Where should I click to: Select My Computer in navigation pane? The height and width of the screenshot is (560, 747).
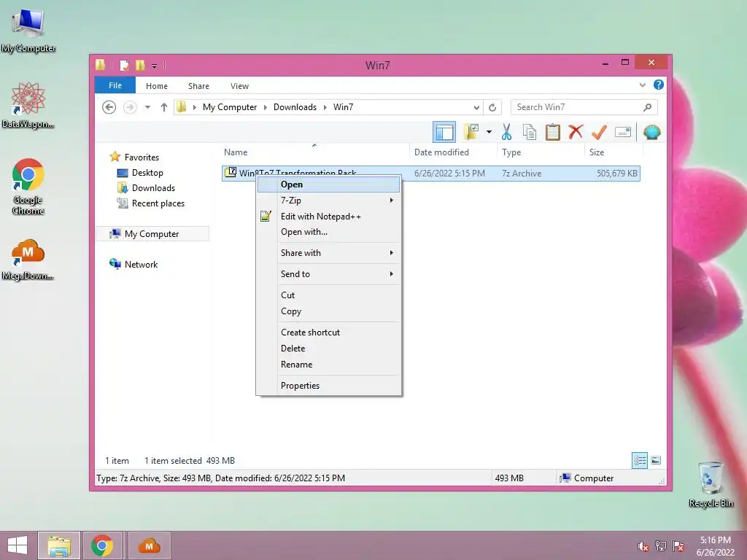[x=152, y=234]
